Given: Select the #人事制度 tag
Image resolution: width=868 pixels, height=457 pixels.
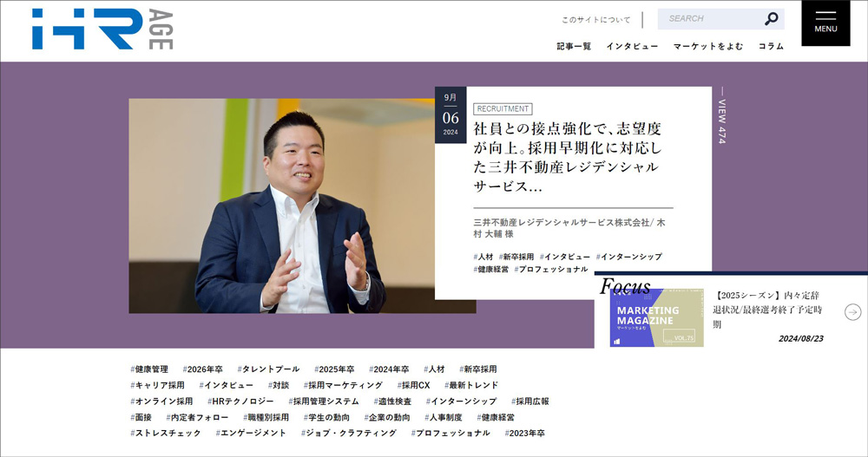Looking at the screenshot, I should tap(444, 417).
